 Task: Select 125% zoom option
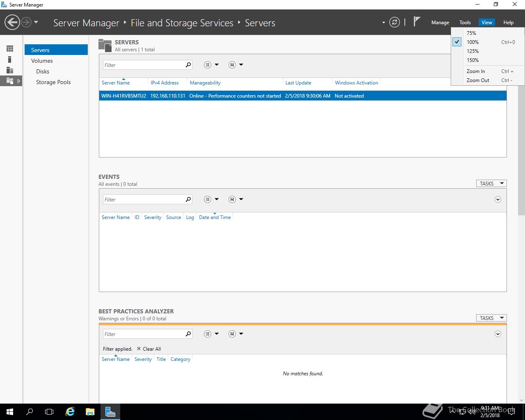click(488, 51)
